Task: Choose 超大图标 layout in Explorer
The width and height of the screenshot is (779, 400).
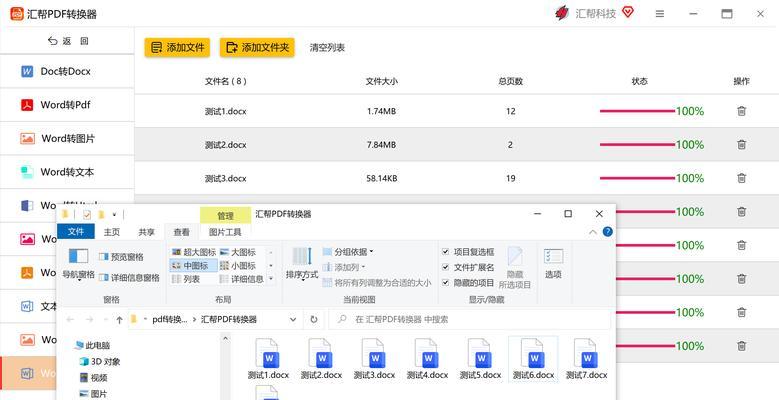Action: point(194,252)
